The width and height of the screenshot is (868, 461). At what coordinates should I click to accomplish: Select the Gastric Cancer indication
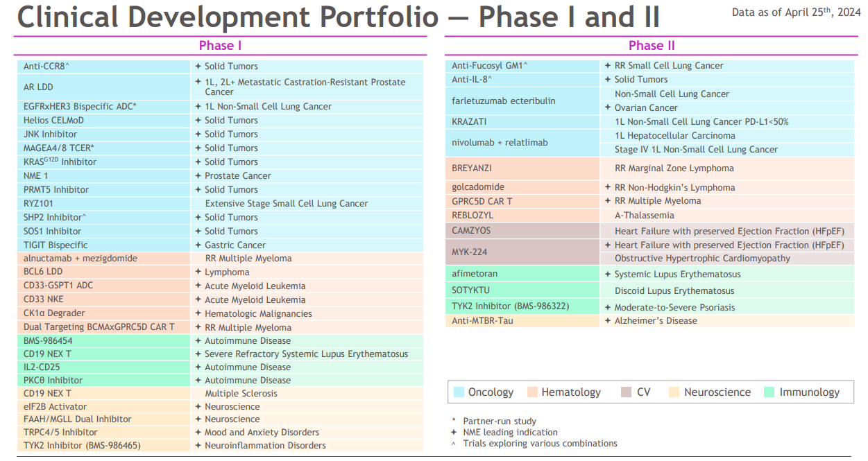tap(235, 245)
